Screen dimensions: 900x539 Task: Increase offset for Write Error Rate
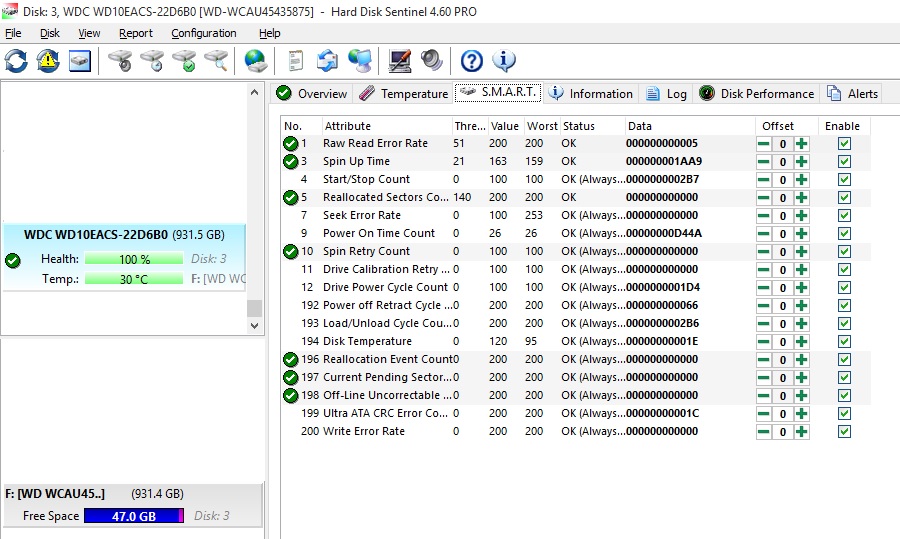(801, 432)
